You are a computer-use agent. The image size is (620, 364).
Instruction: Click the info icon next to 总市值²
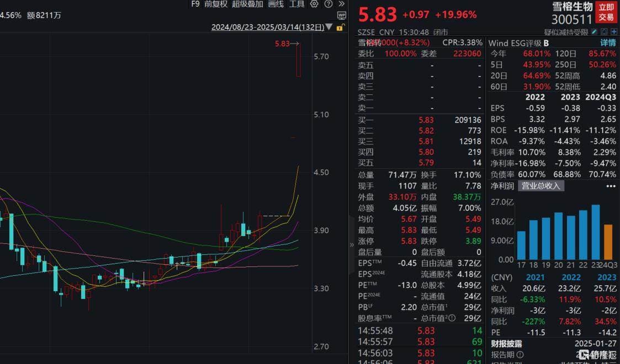tap(452, 318)
